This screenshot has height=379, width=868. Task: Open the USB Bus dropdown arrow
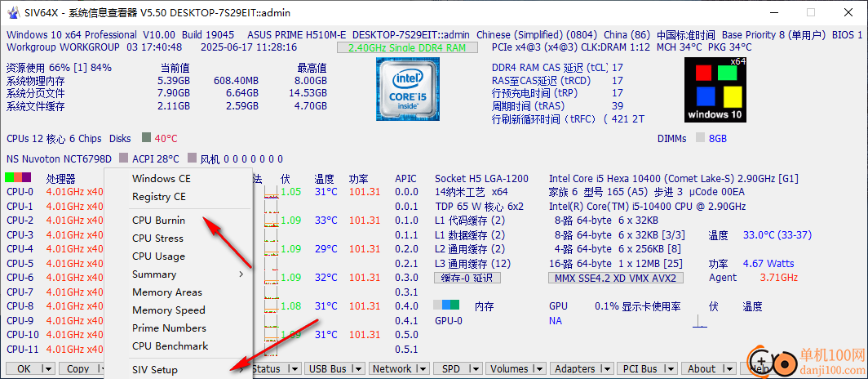[x=358, y=369]
